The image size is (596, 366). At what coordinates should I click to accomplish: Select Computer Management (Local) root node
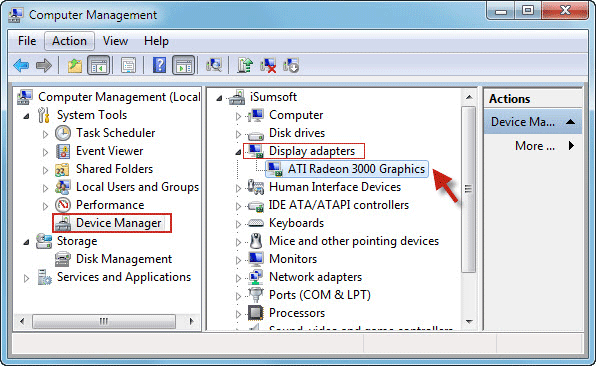[x=119, y=97]
